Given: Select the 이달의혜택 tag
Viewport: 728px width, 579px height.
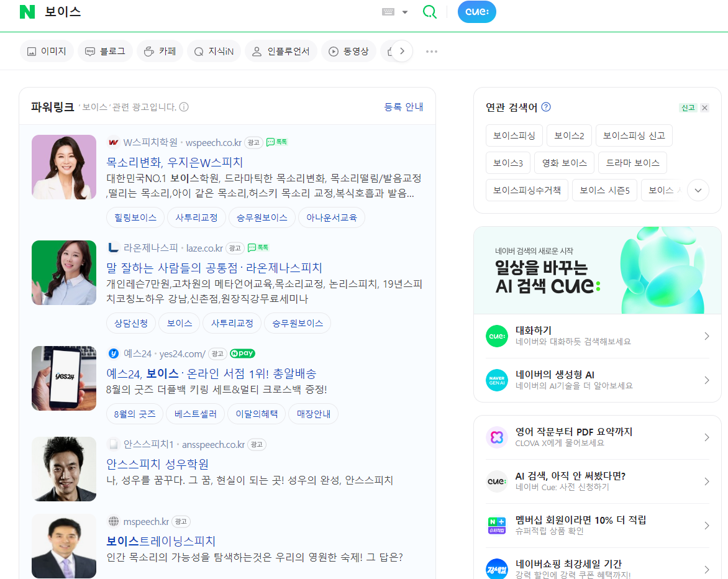Looking at the screenshot, I should pyautogui.click(x=257, y=414).
